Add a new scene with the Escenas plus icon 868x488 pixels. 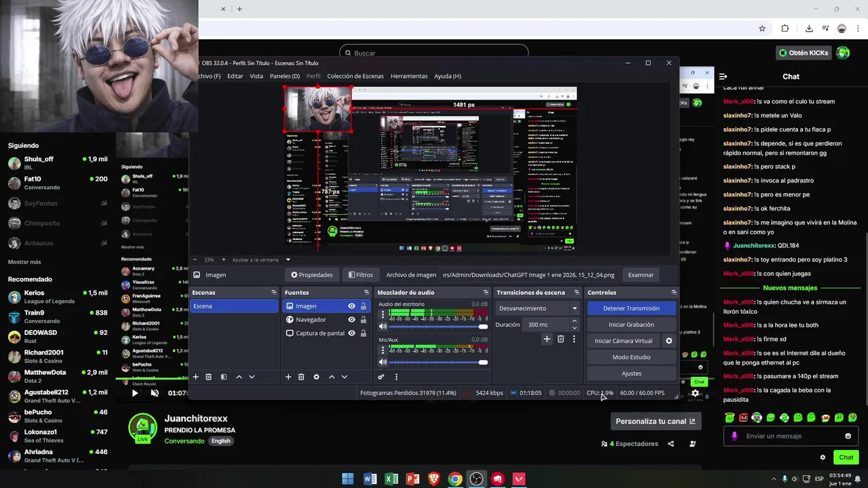[x=196, y=377]
